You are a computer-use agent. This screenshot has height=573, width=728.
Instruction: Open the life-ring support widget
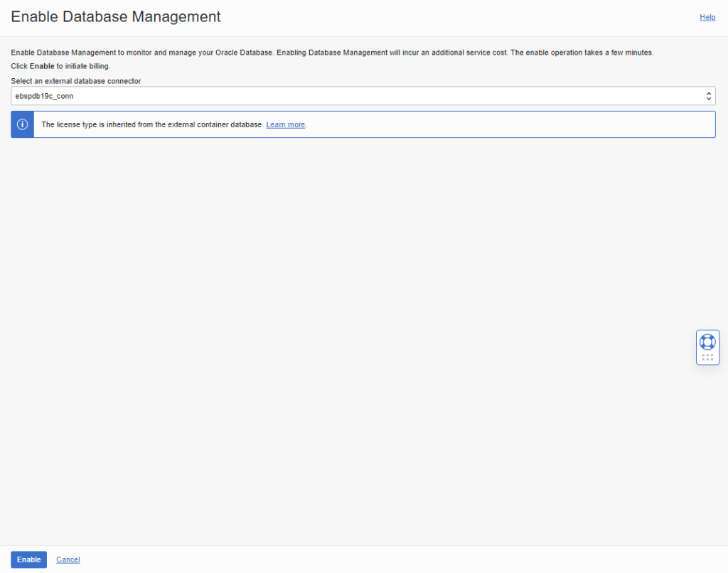[x=707, y=341]
